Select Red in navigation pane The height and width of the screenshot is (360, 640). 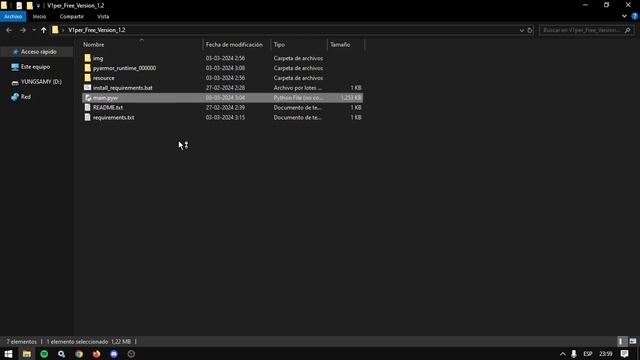(25, 97)
